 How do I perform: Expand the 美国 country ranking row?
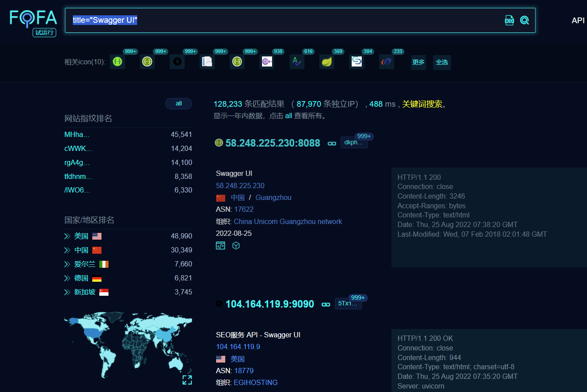[x=67, y=236]
